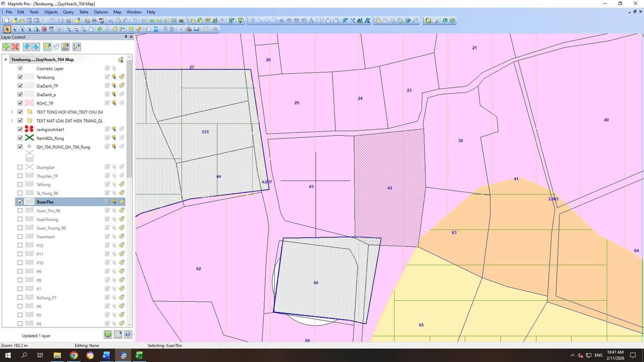
Task: Expand the TEXT MAT LOAI DAT folder
Action: (12, 120)
